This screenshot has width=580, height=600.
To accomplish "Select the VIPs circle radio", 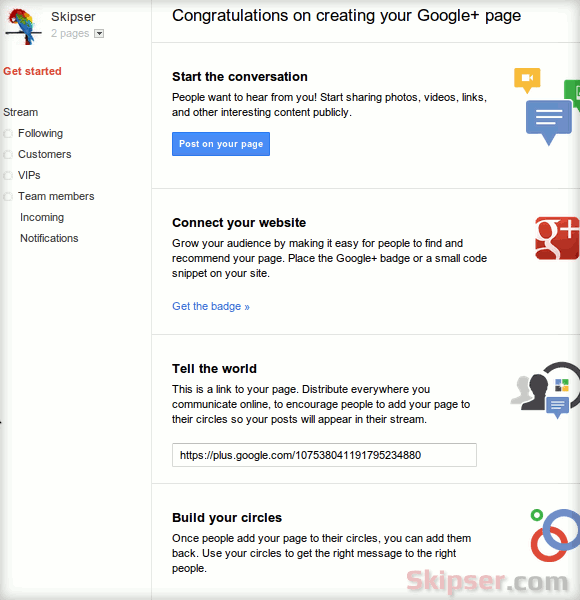I will 8,176.
